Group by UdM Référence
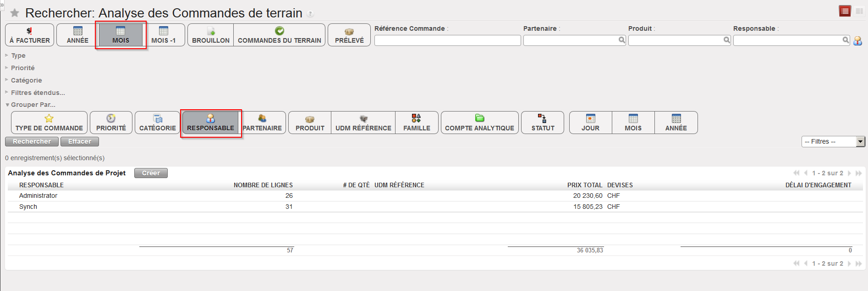868x291 pixels. (x=363, y=123)
